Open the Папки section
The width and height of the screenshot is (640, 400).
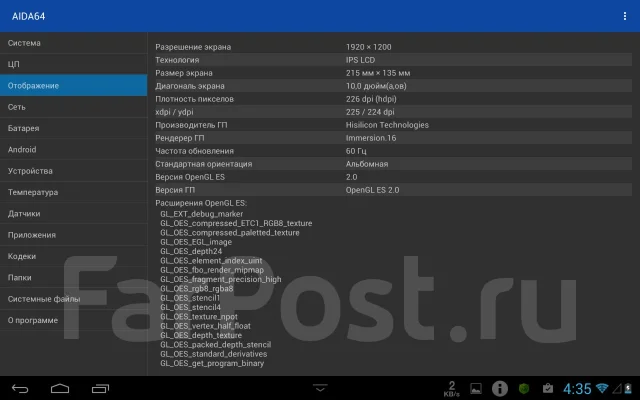tap(73, 277)
